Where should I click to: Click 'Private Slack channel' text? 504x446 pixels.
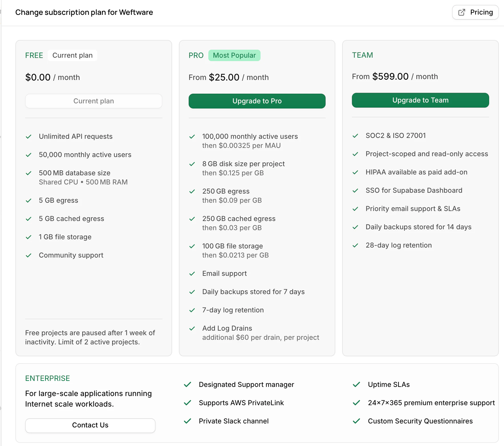(x=234, y=421)
